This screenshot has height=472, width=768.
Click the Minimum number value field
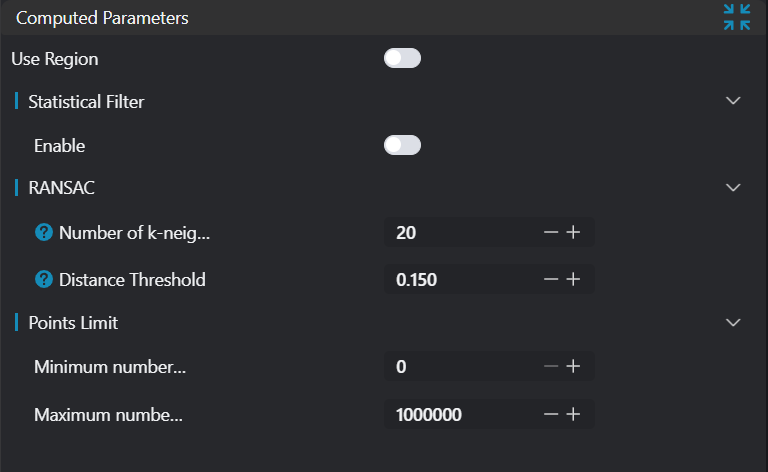pyautogui.click(x=460, y=367)
